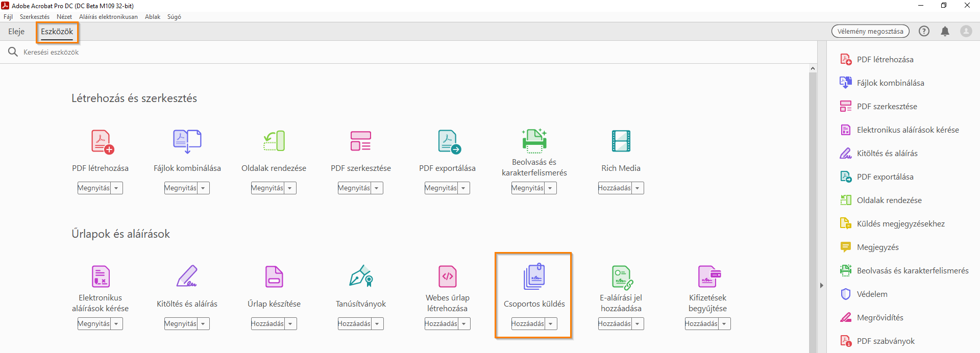
Task: Click Hozzáadás under Űrlap készítése
Action: pyautogui.click(x=267, y=324)
